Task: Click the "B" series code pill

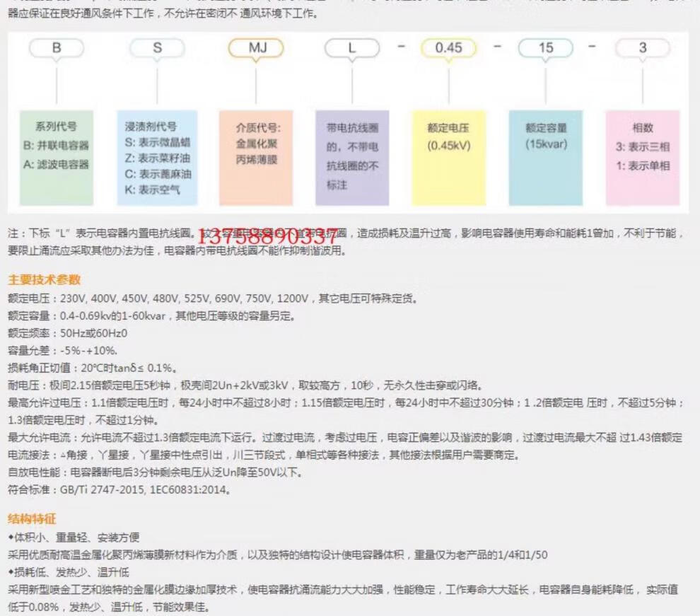Action: click(x=57, y=48)
